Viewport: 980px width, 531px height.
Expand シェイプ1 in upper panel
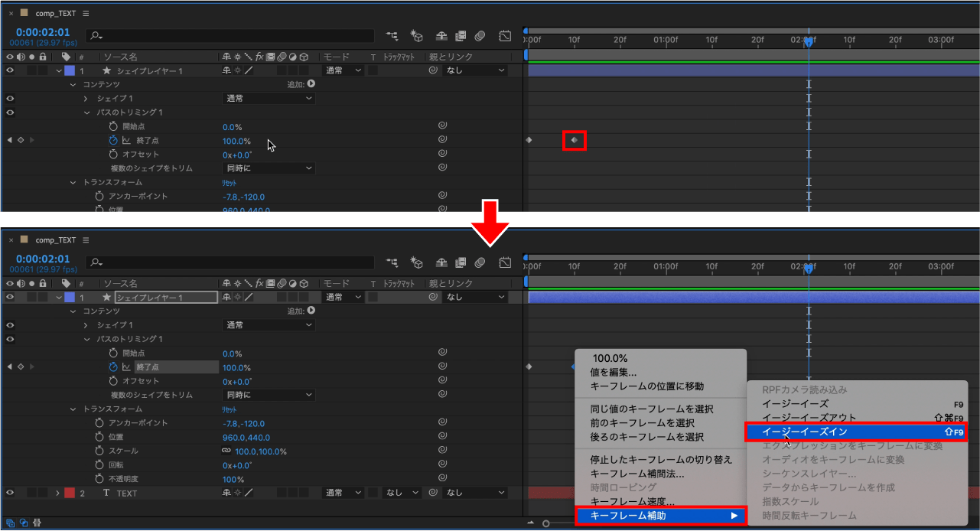click(87, 99)
